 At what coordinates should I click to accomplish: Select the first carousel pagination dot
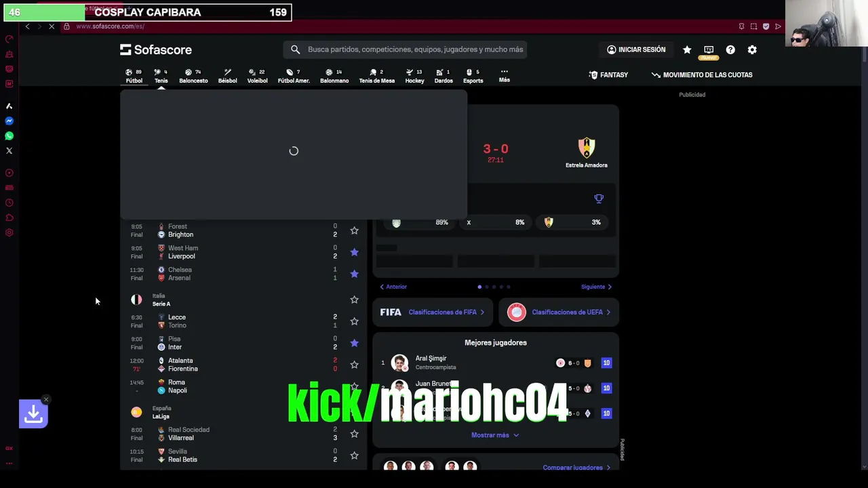click(x=479, y=287)
